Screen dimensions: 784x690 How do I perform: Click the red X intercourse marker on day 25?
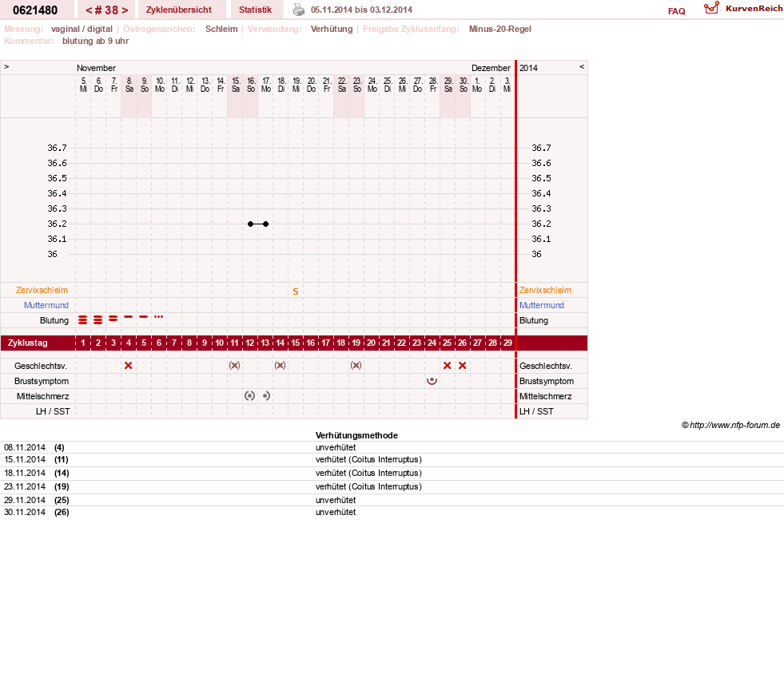coord(447,365)
